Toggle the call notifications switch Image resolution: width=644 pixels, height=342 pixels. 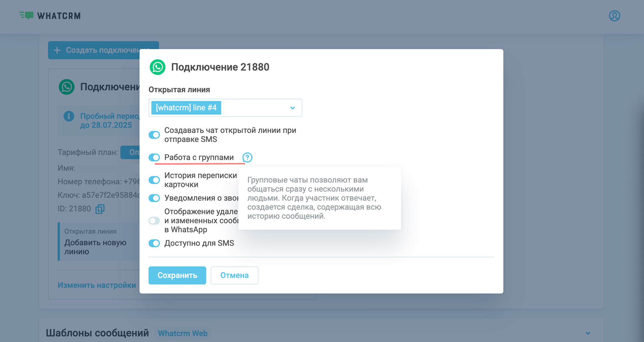click(x=154, y=198)
